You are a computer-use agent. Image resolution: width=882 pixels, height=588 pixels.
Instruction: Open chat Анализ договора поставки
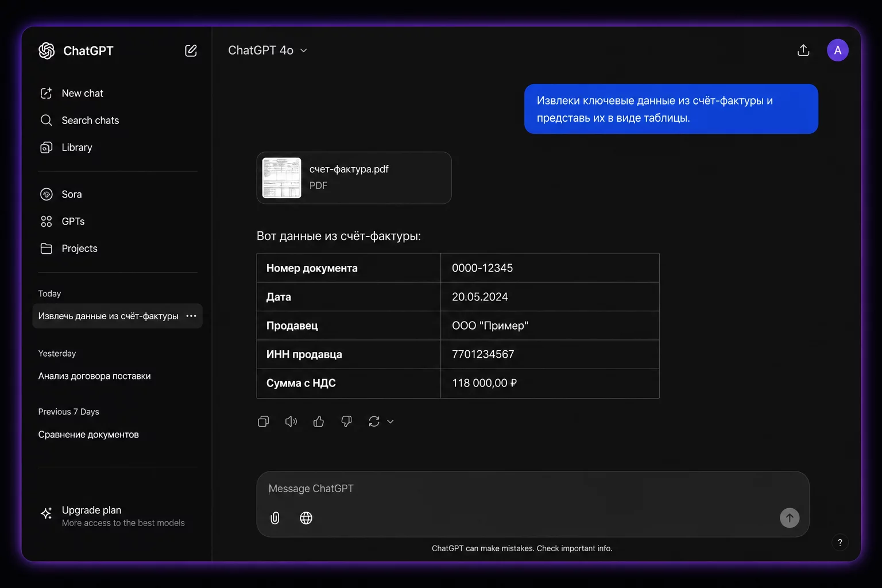pos(95,376)
